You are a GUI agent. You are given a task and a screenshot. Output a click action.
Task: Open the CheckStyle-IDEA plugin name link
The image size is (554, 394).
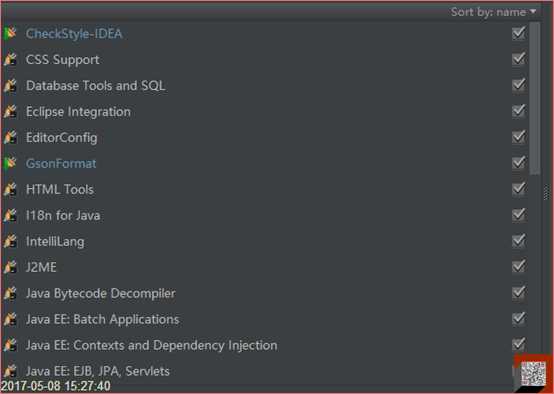click(x=74, y=34)
